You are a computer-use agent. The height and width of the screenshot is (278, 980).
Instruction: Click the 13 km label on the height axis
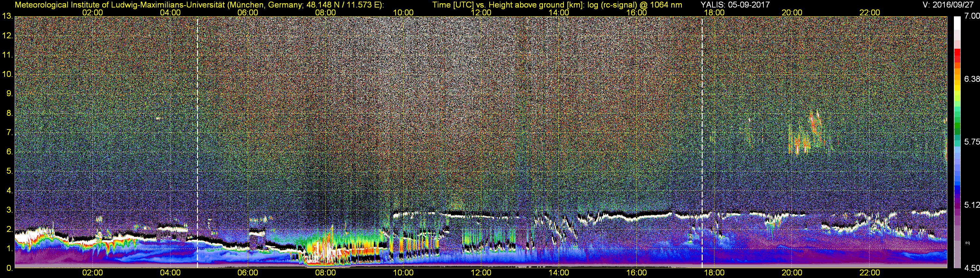click(7, 16)
